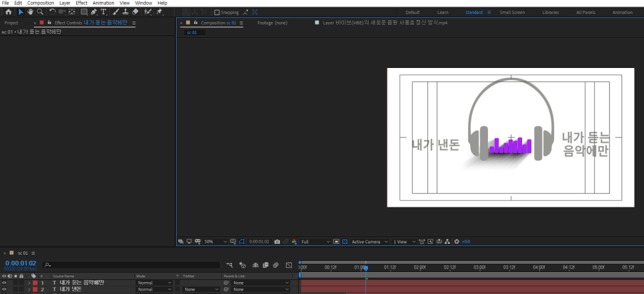Viewport: 644px width, 294px height.
Task: Click the timeline layer search field
Action: [131, 265]
